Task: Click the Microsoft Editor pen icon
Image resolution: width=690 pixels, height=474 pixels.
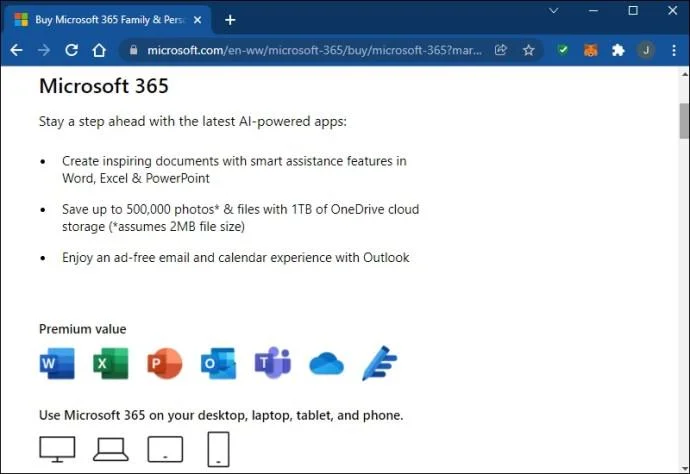Action: [379, 363]
